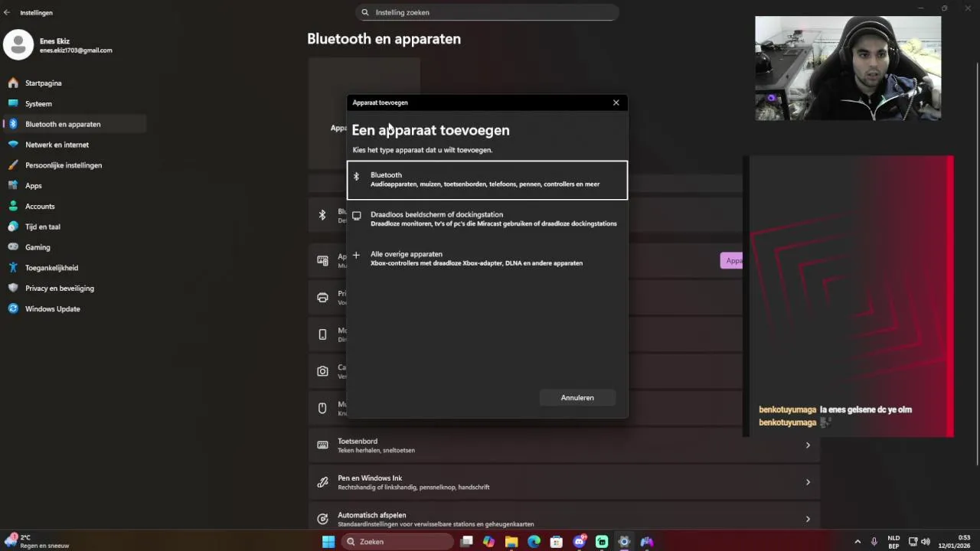Open NLD BEP language switcher
980x551 pixels.
pyautogui.click(x=893, y=542)
